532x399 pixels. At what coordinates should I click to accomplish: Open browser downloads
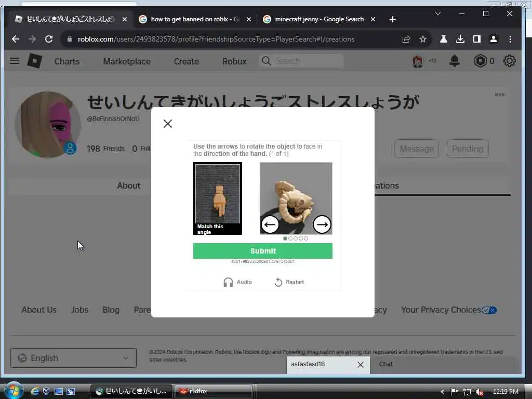(460, 39)
